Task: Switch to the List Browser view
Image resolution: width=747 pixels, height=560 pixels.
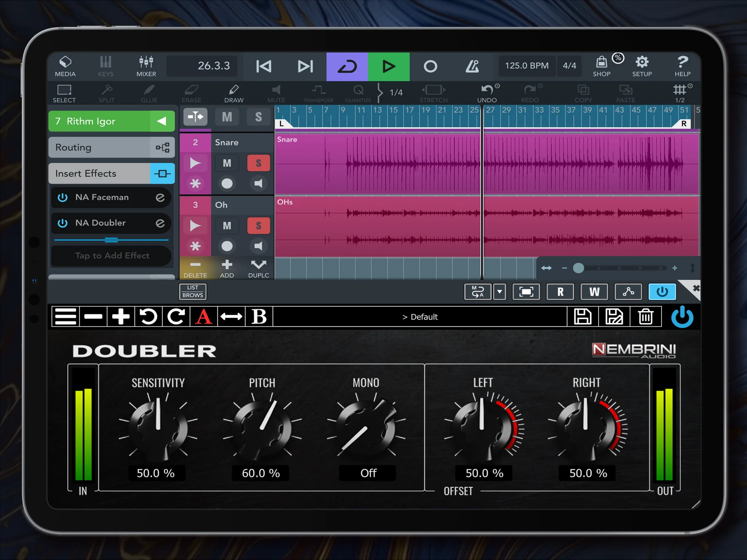Action: 193,291
